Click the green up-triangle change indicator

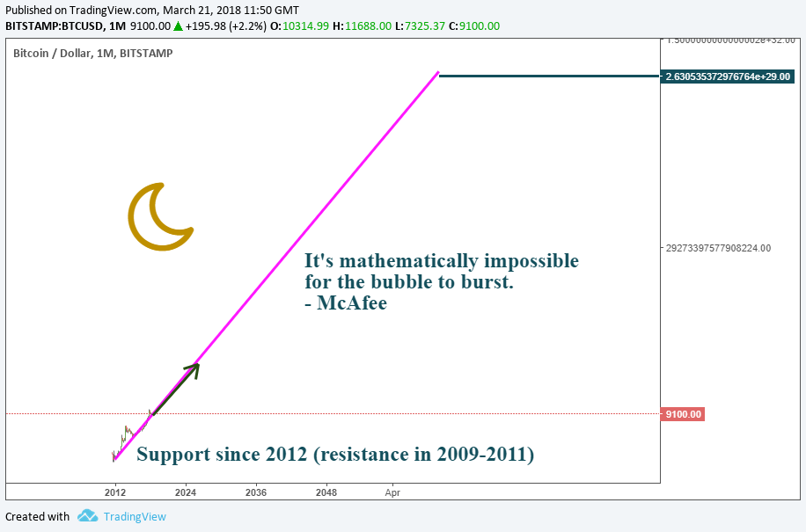(x=178, y=26)
